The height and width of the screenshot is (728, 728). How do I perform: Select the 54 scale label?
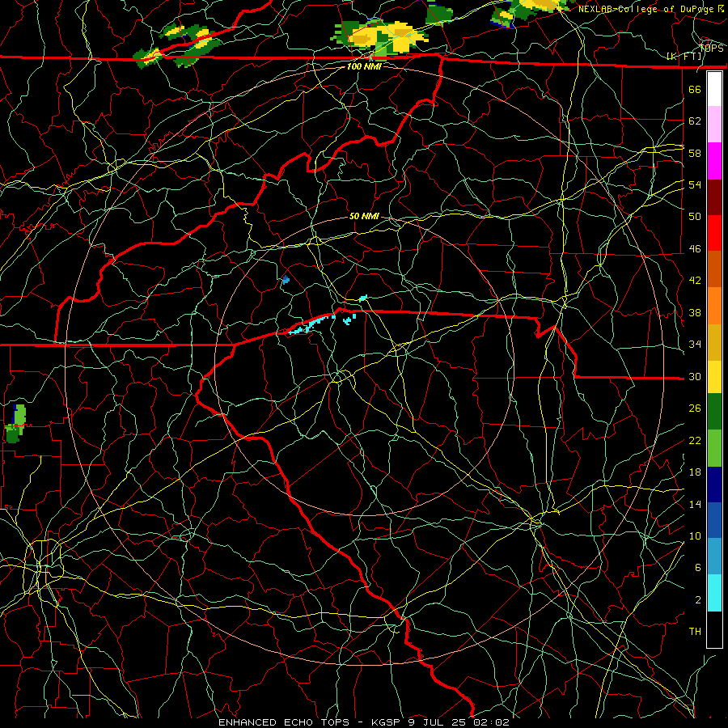point(695,184)
